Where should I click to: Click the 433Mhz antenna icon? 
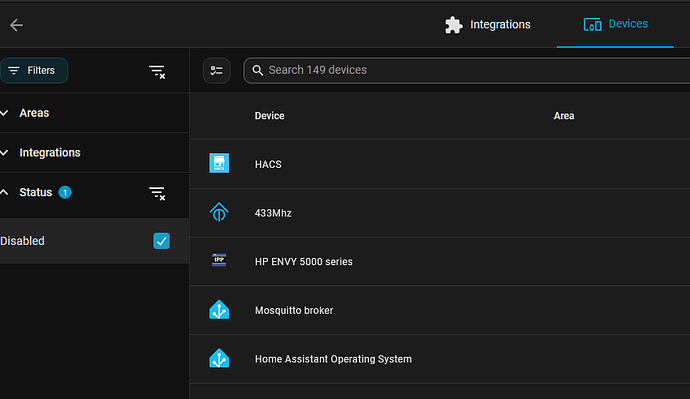pyautogui.click(x=219, y=212)
